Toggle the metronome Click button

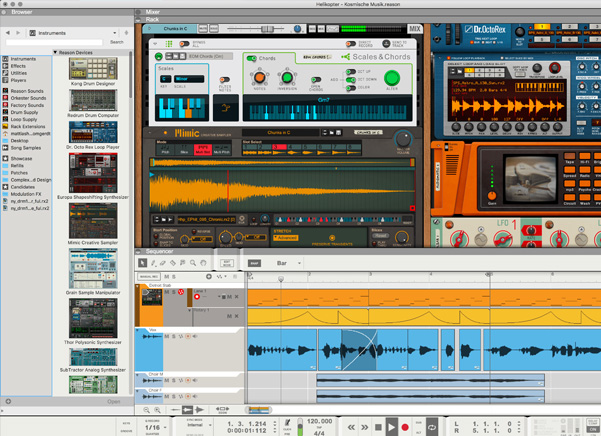tap(287, 425)
